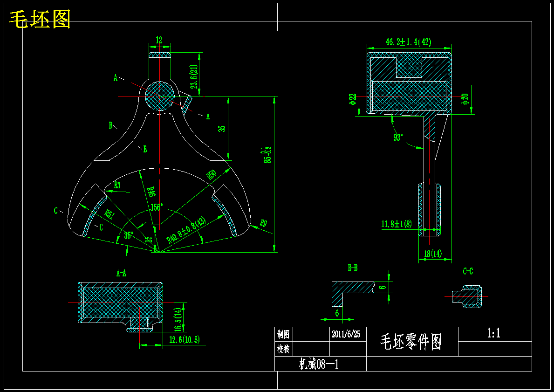Viewport: 554px width, 392px height.
Task: Click the R50 radius label
Action: [x=211, y=175]
